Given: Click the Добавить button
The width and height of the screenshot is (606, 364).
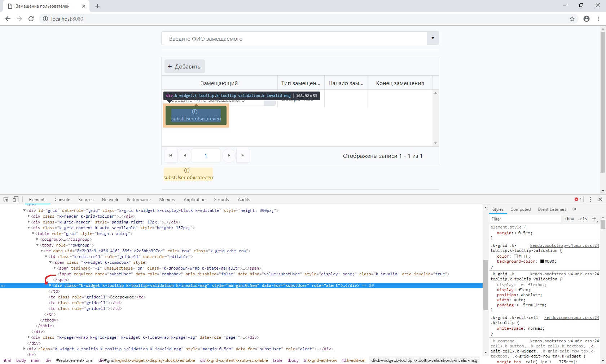Looking at the screenshot, I should 185,66.
